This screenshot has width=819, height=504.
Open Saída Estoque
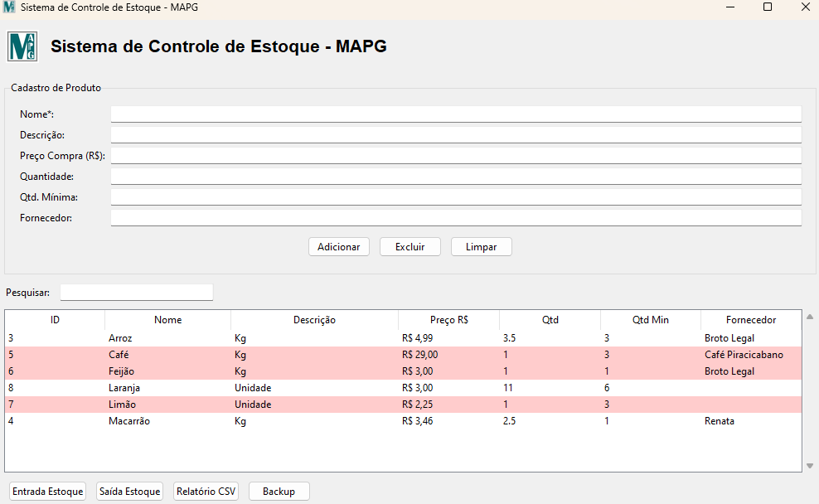(x=129, y=492)
